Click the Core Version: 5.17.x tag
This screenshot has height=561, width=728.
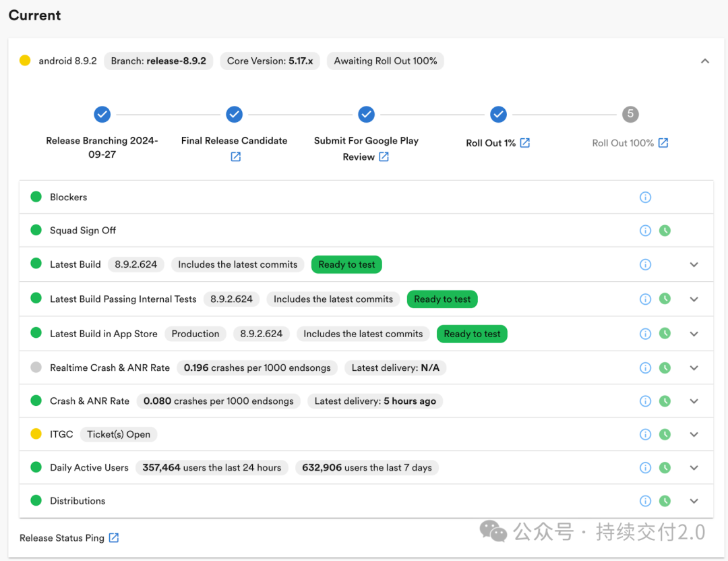pyautogui.click(x=270, y=61)
